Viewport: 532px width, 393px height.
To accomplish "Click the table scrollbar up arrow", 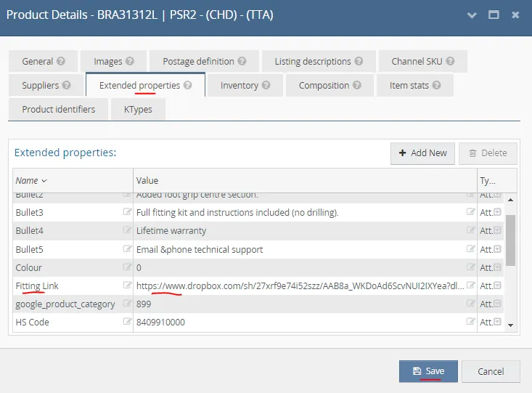I will click(x=510, y=200).
